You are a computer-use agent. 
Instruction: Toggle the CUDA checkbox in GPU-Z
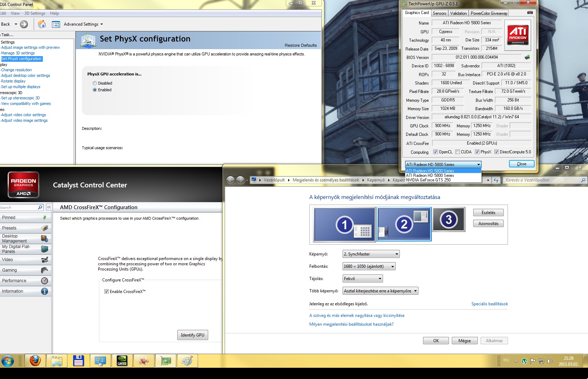click(x=457, y=152)
